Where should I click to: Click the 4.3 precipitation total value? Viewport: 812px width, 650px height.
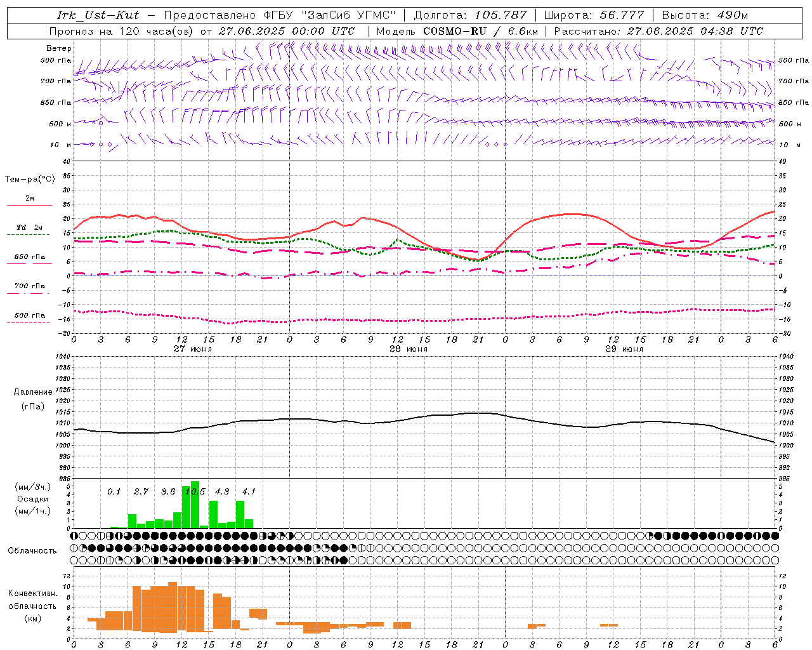point(222,491)
